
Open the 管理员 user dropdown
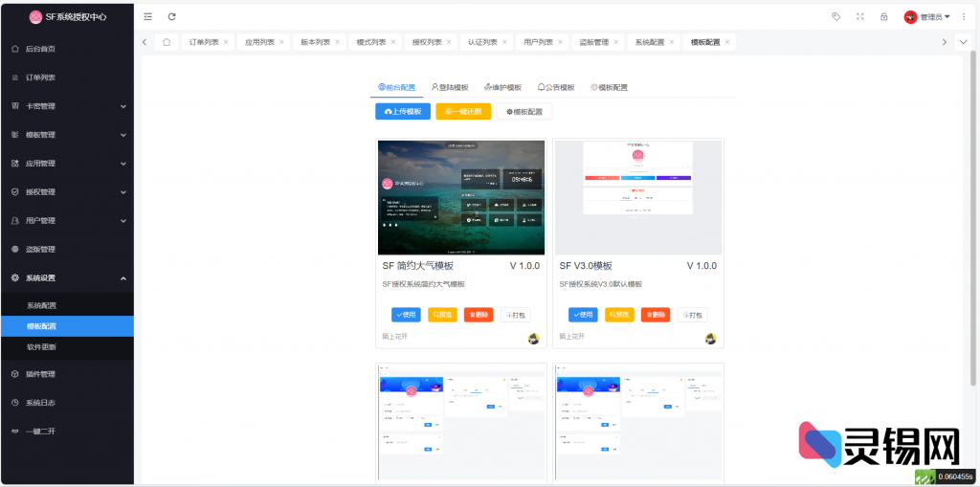coord(927,16)
